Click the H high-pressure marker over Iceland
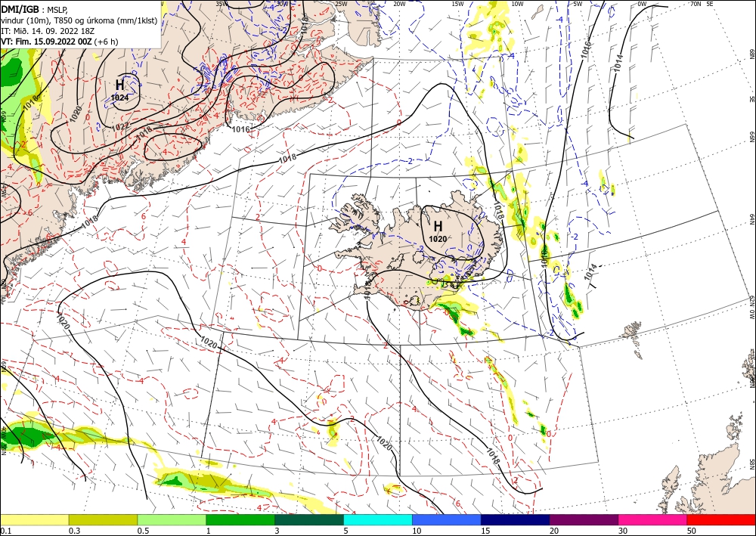756x536 pixels. [438, 225]
